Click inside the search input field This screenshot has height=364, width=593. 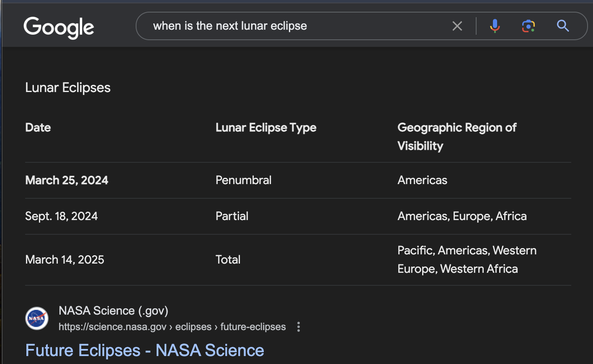(x=293, y=26)
